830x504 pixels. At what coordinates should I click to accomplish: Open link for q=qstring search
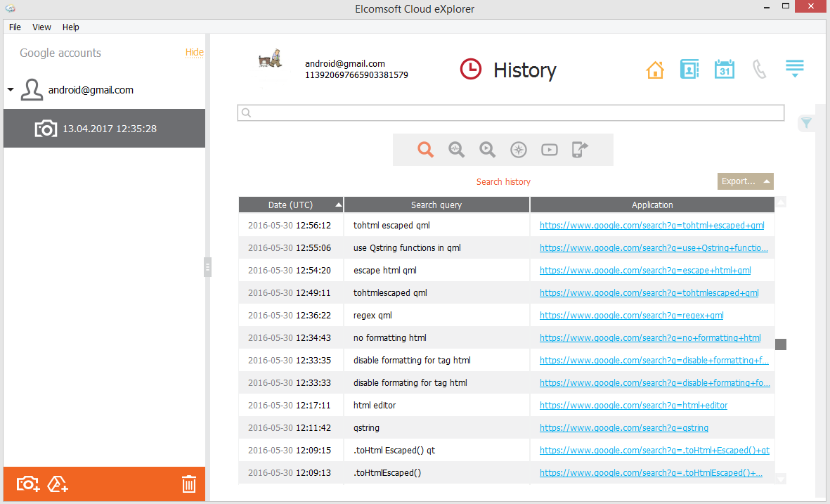pyautogui.click(x=624, y=428)
